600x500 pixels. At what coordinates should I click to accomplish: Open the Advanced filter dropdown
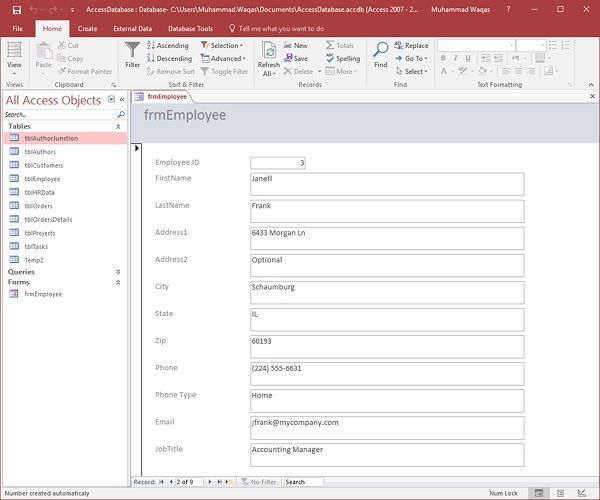(223, 59)
